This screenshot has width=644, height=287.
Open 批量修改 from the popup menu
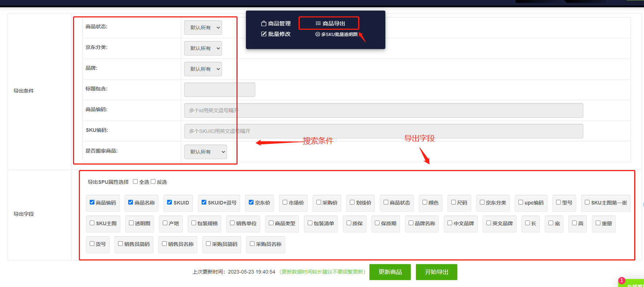[279, 34]
